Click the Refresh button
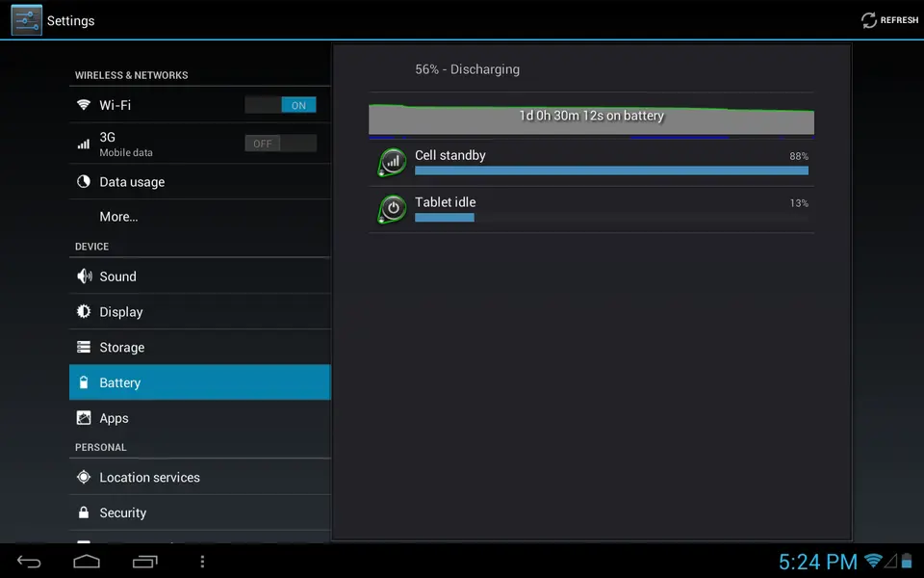924x578 pixels. 889,20
